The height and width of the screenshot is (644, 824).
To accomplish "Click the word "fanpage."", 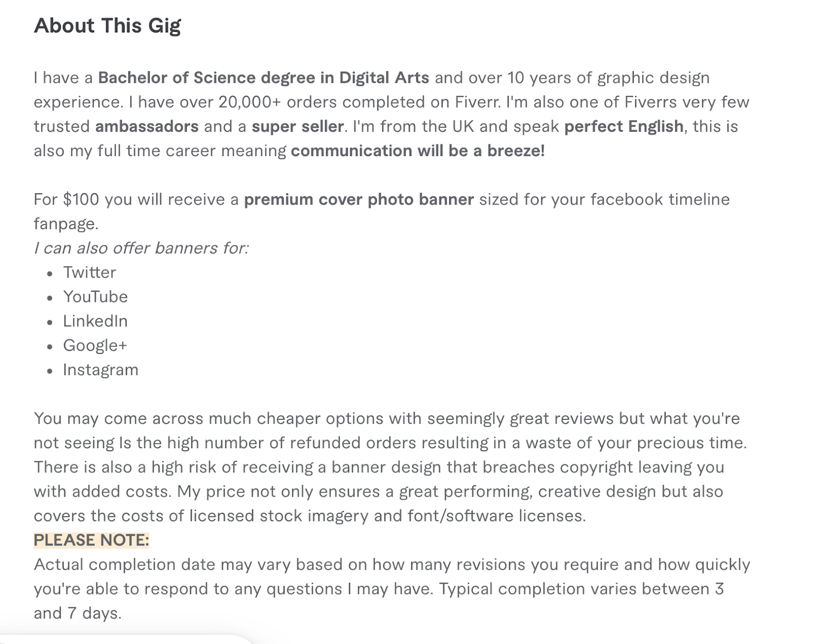I will point(66,224).
